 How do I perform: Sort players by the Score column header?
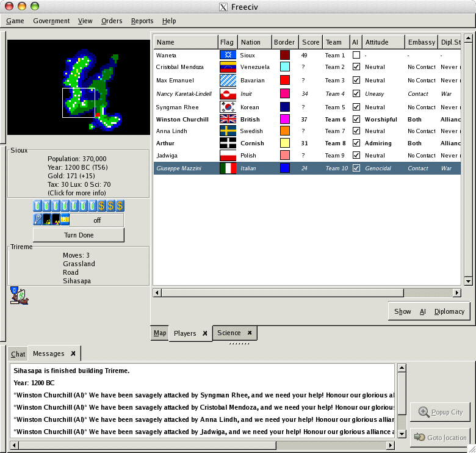311,42
